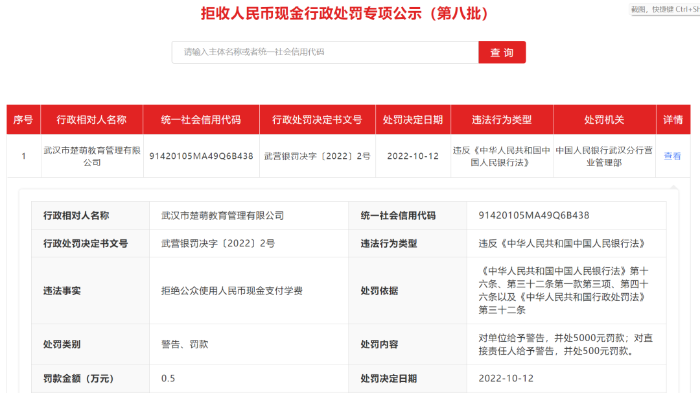The image size is (700, 393).
Task: Select company name 武汉市楚萌教育管理有限公司 in table row
Action: 92,156
